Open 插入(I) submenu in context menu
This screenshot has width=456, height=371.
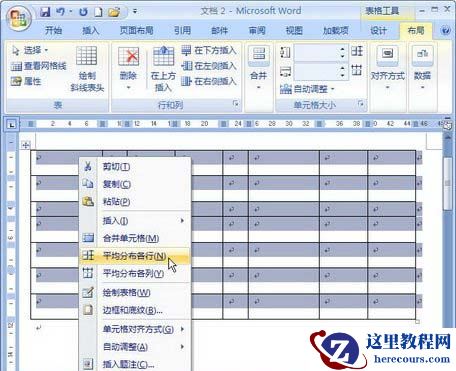pos(135,221)
